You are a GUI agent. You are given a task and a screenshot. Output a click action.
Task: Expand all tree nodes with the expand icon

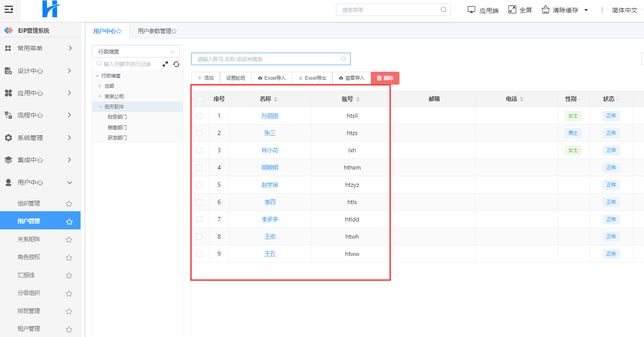[x=165, y=64]
